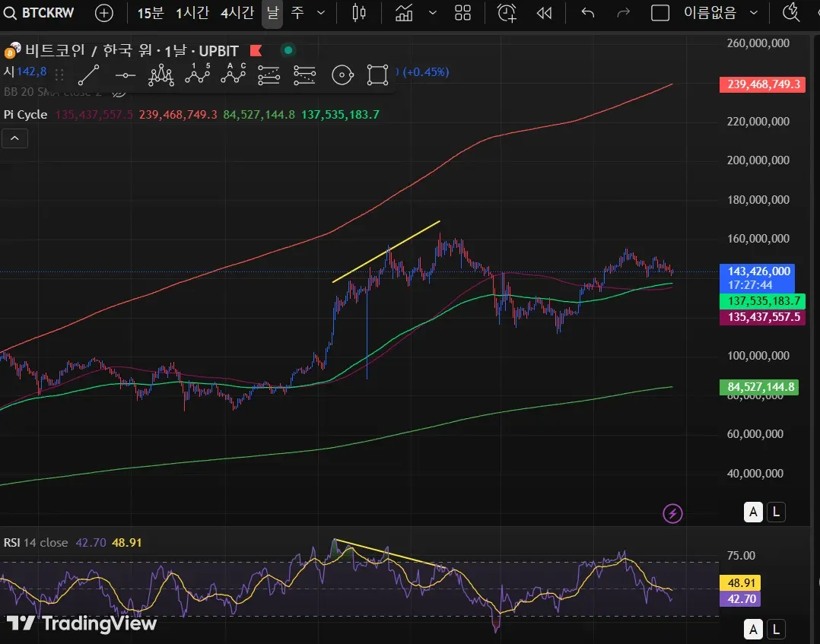Switch to the 4시간 timeframe

pyautogui.click(x=237, y=12)
